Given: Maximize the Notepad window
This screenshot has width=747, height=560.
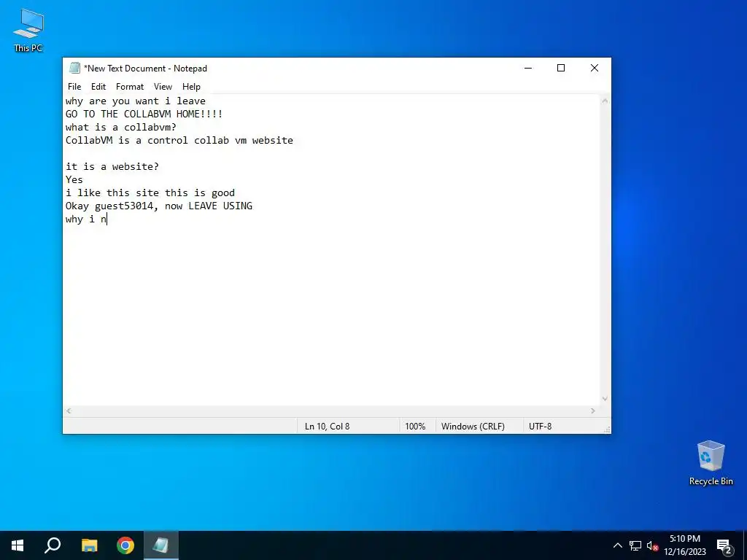Looking at the screenshot, I should click(561, 68).
